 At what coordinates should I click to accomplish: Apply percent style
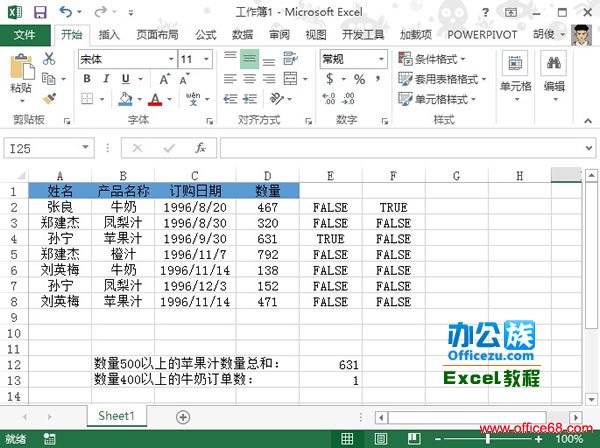(x=359, y=79)
